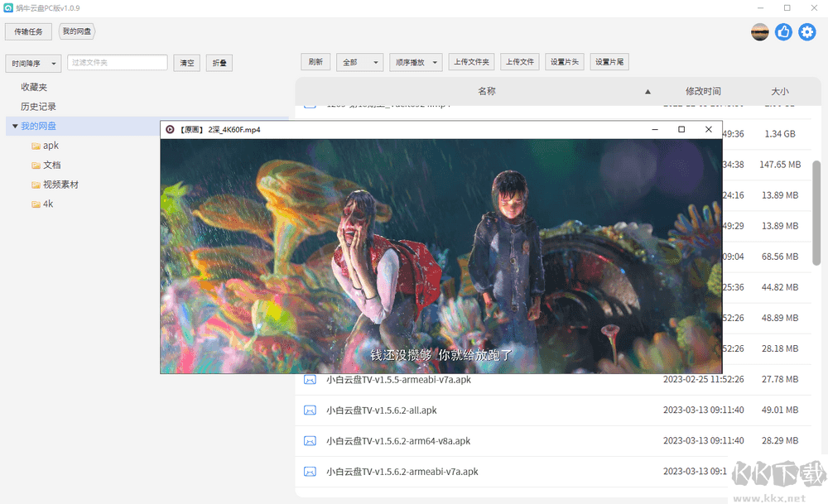Switch to the 传输任务 tab
This screenshot has width=828, height=504.
28,31
